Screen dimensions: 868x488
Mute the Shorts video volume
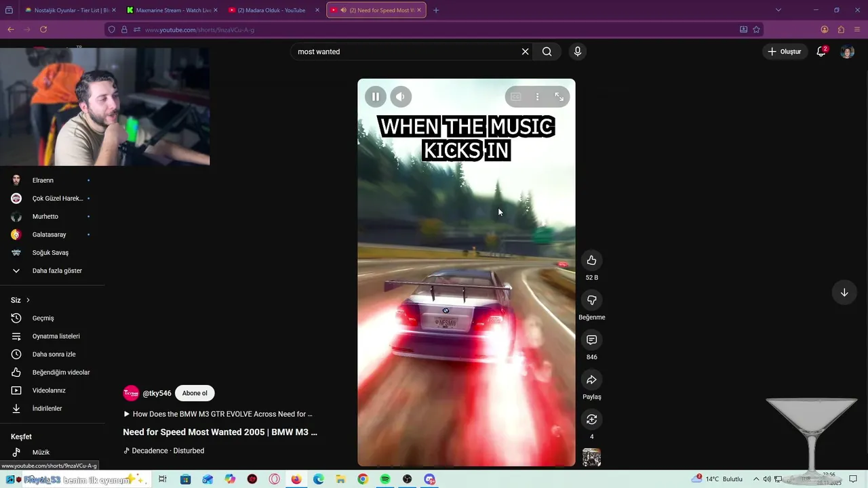401,96
